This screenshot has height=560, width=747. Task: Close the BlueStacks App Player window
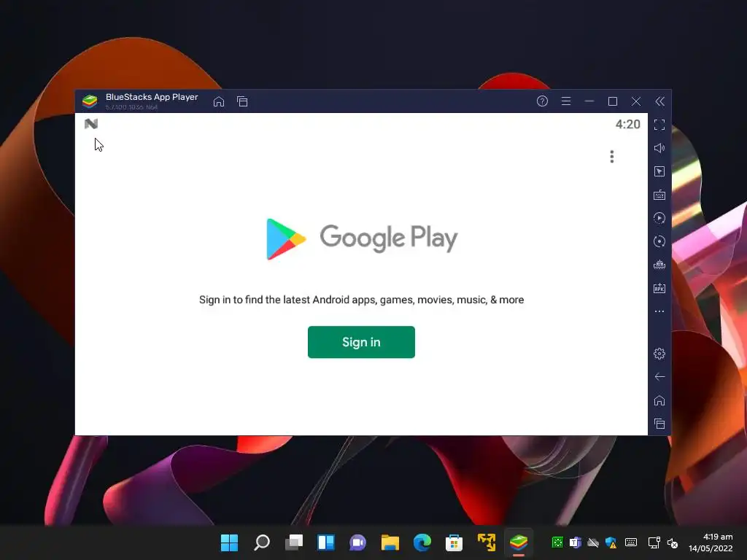(x=636, y=101)
